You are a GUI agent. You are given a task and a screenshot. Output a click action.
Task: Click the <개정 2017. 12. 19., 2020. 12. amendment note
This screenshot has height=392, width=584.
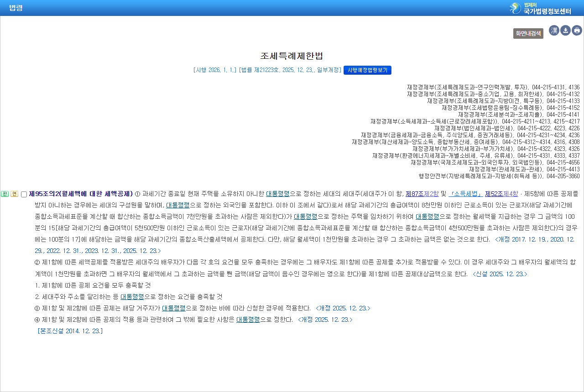click(535, 239)
